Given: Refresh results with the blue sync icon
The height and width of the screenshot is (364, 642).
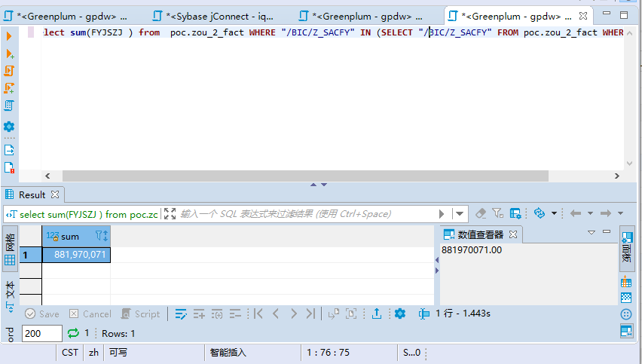Looking at the screenshot, I should [540, 213].
